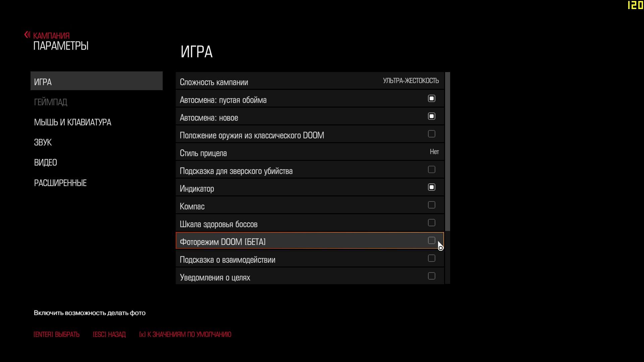The height and width of the screenshot is (362, 644).
Task: Change Стиль прицела value Нет
Action: pos(434,152)
